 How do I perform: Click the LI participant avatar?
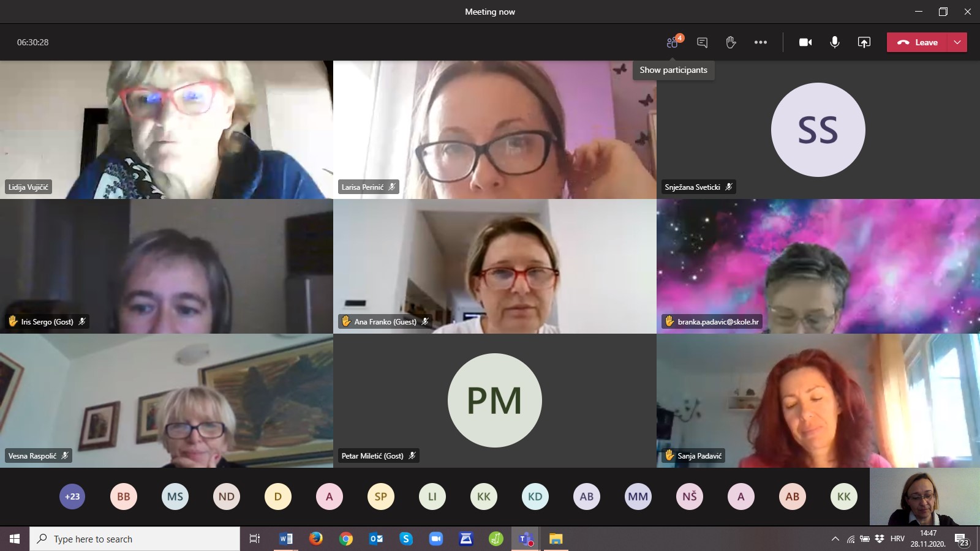(x=432, y=497)
